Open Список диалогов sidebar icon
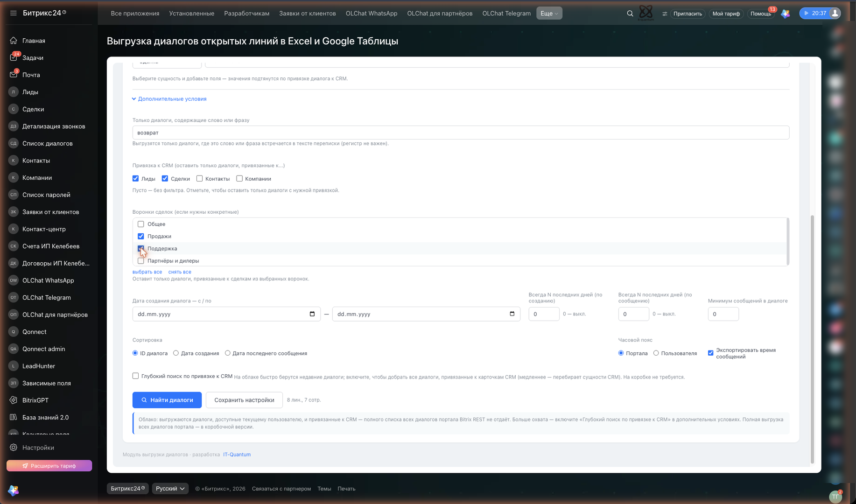Viewport: 856px width, 504px height. [14, 143]
